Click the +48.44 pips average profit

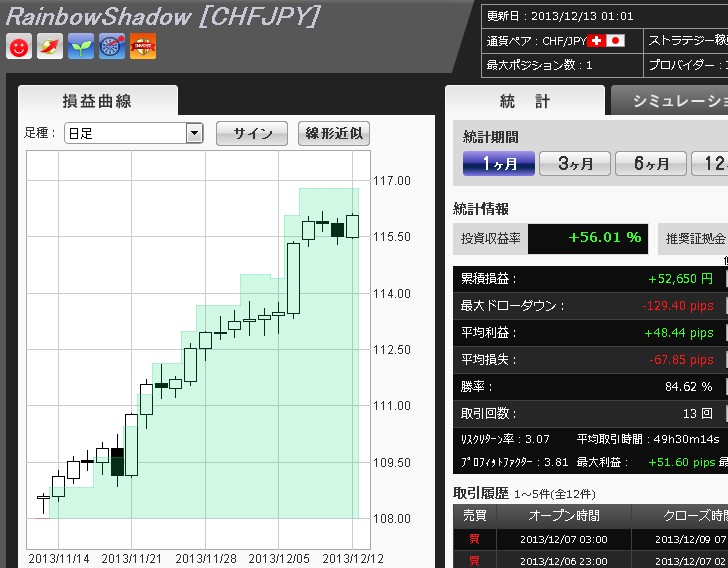[x=679, y=333]
